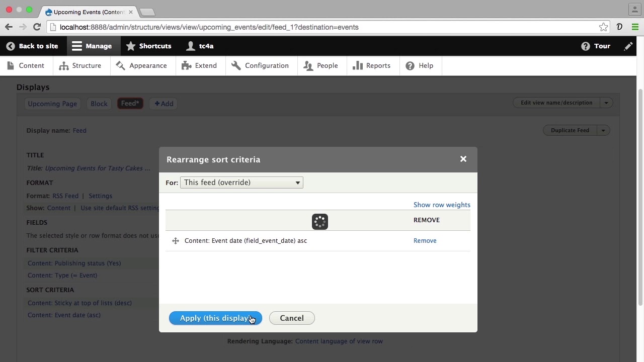Cancel the sort criteria dialog

click(292, 318)
